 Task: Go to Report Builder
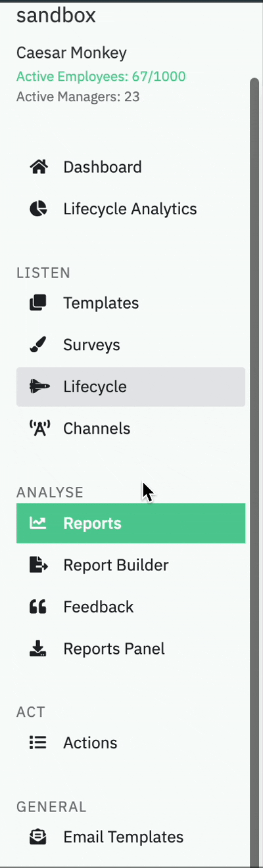click(x=131, y=565)
